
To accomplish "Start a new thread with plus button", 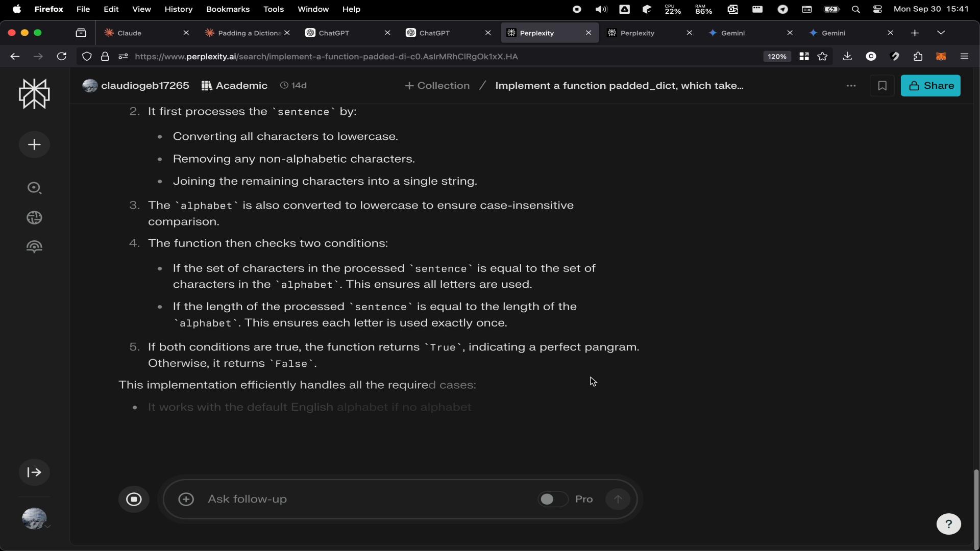I will click(34, 145).
